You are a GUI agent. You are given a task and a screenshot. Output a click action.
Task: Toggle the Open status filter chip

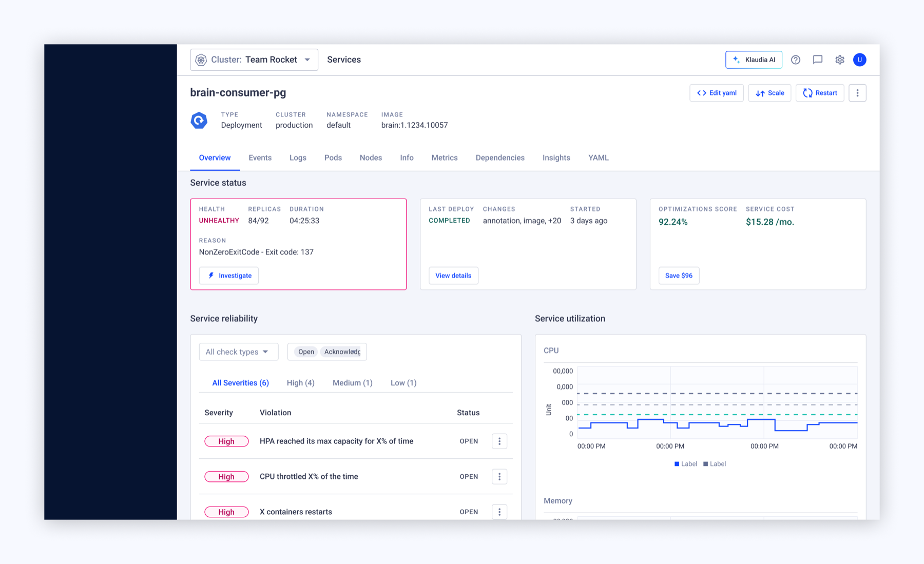(306, 352)
